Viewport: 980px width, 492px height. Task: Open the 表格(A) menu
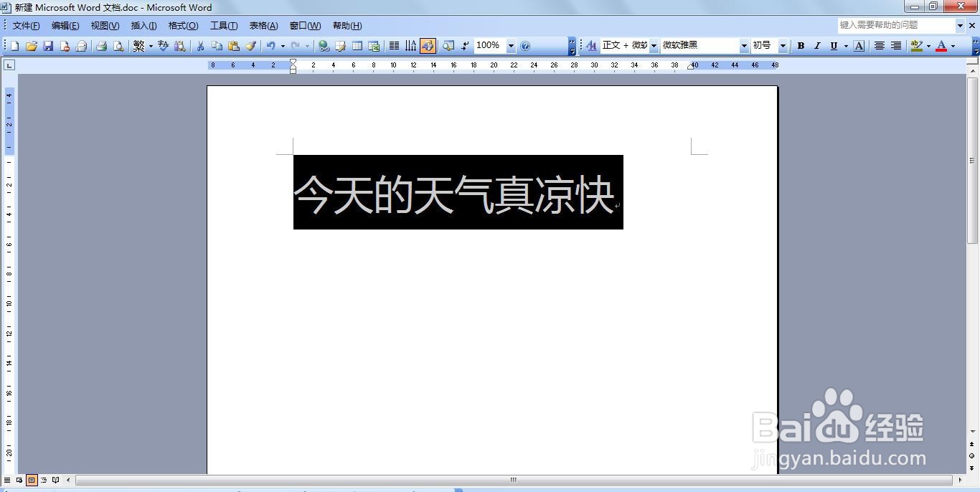click(263, 26)
